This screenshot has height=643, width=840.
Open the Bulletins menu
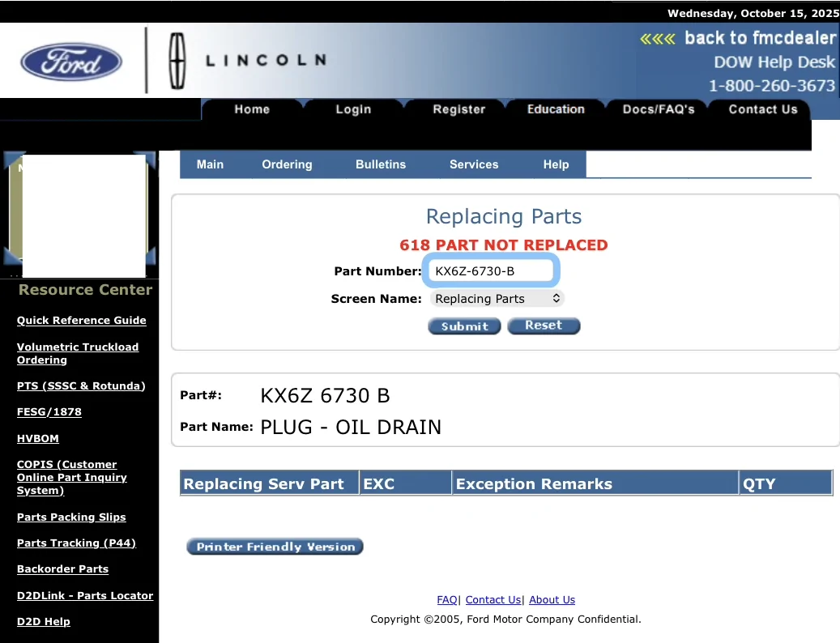click(381, 164)
